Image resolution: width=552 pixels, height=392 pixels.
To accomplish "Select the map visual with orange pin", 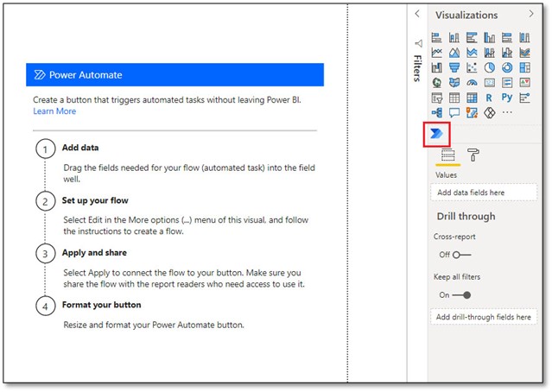I will click(x=472, y=113).
